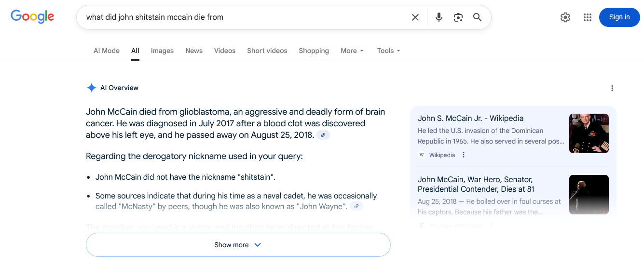Start voice search with microphone icon
Viewport: 644px width, 264px height.
[438, 17]
